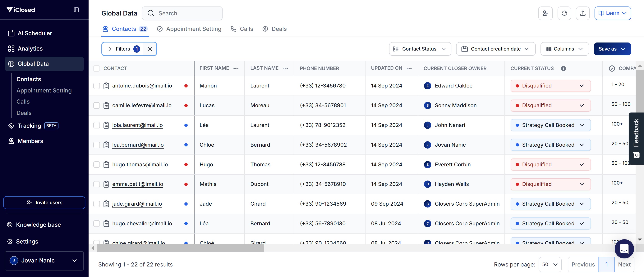Open the chat support bubble
Viewport: 644px width, 277px height.
tap(624, 248)
